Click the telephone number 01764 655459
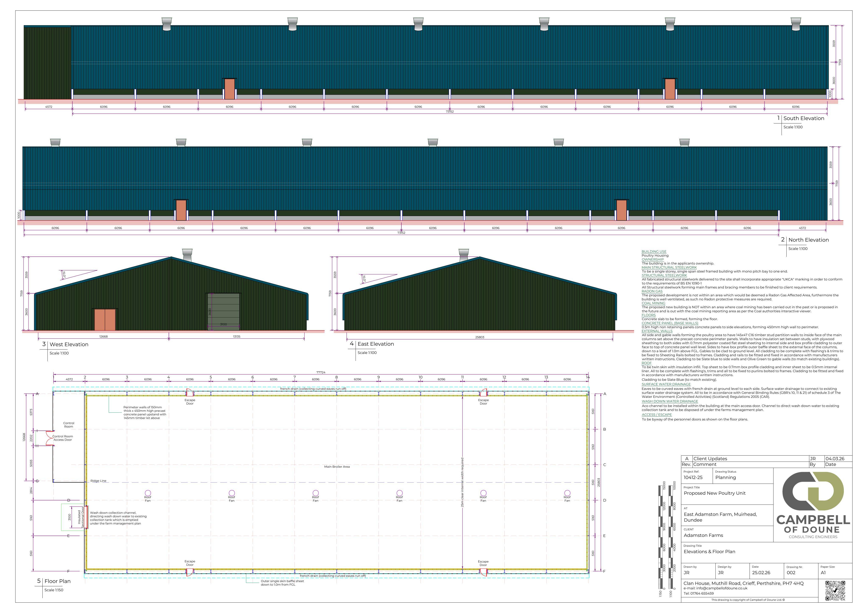Image resolution: width=868 pixels, height=613 pixels. click(x=702, y=594)
